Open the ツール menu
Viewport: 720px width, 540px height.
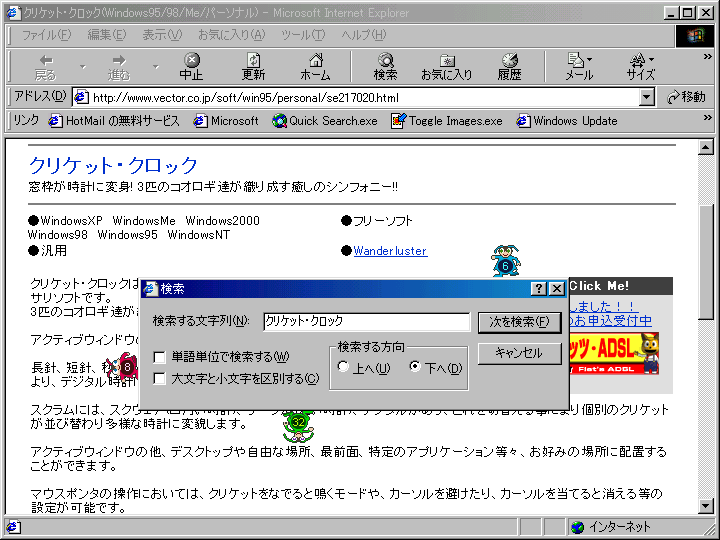point(303,35)
